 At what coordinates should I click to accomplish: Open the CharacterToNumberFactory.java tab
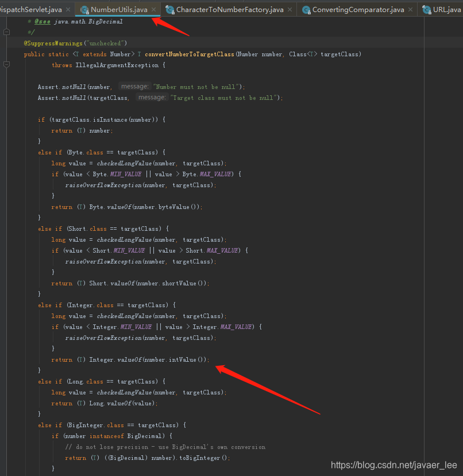(230, 9)
